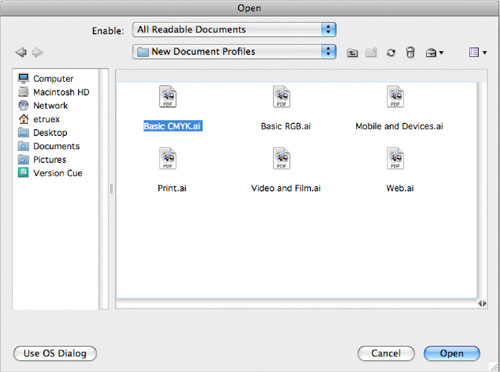Click the Desktop folder icon
Viewport: 500px width, 372px height.
coord(23,132)
